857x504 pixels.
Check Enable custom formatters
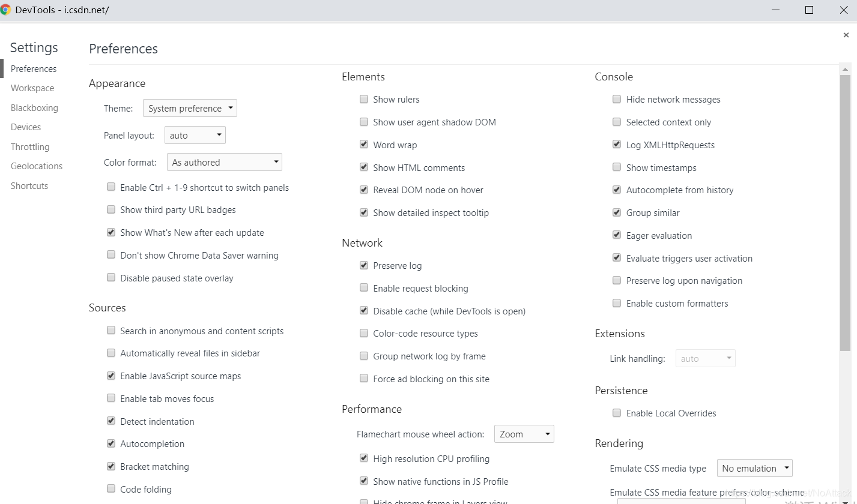(617, 303)
